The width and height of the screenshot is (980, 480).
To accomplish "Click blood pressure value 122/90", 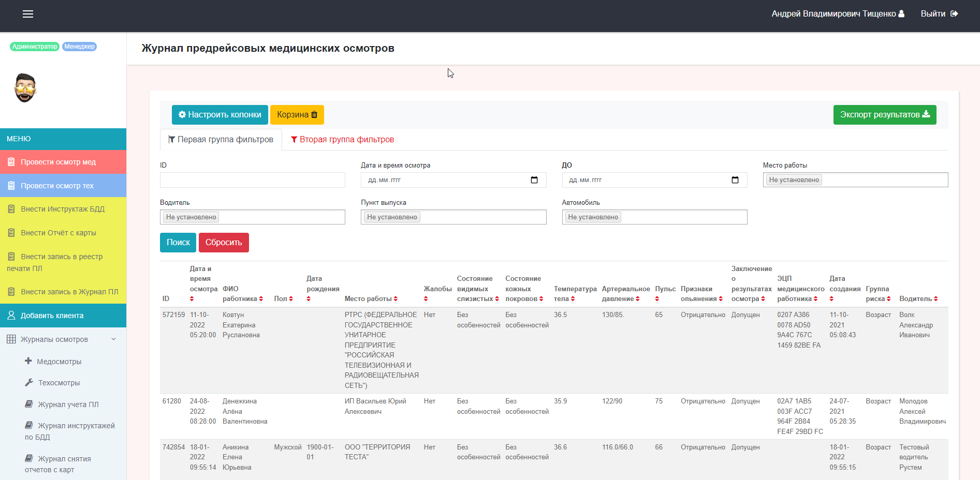I will 612,401.
